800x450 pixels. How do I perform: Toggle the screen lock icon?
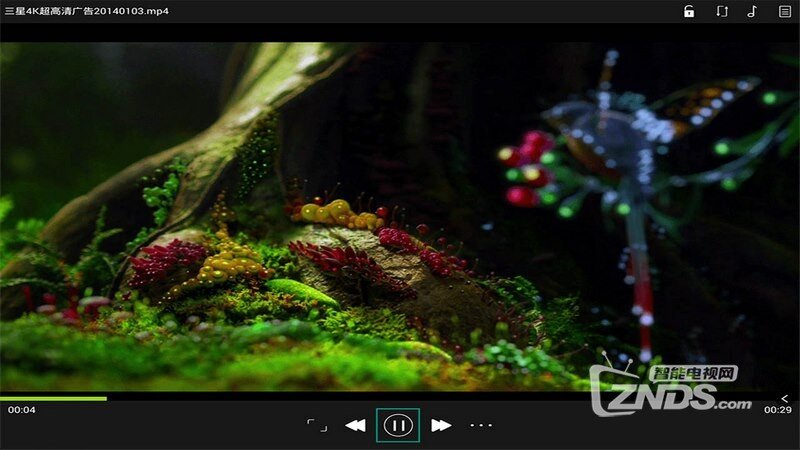click(689, 12)
